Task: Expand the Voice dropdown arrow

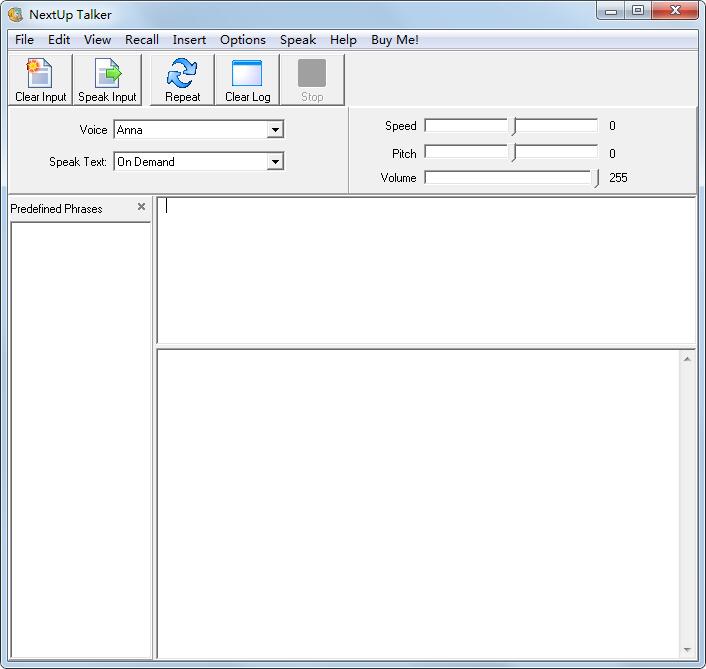Action: 275,130
